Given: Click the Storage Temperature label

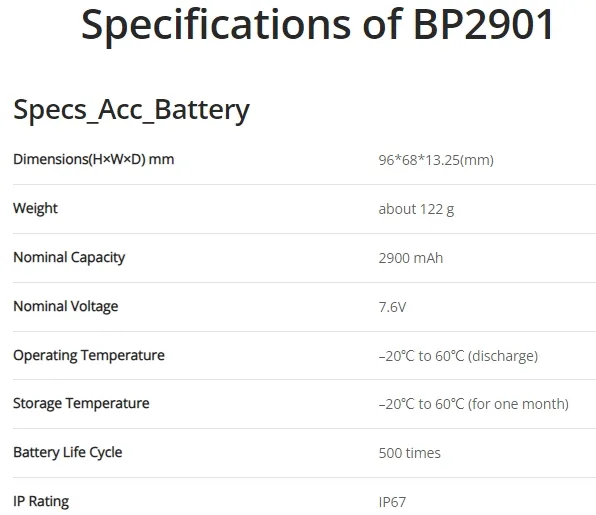Looking at the screenshot, I should [x=81, y=403].
